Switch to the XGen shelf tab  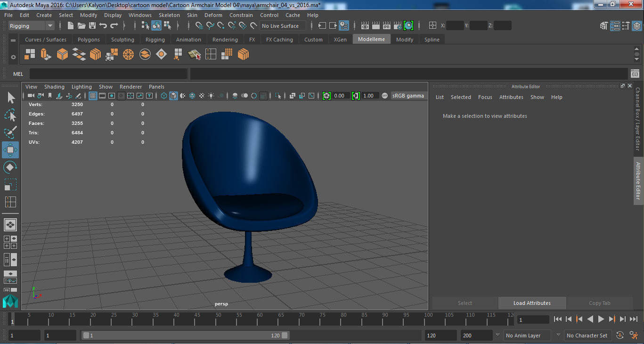point(340,40)
